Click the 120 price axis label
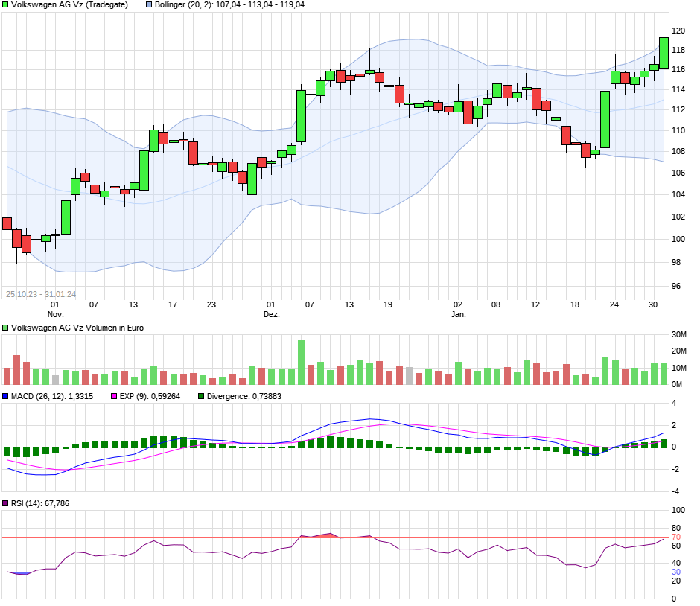 pos(678,31)
